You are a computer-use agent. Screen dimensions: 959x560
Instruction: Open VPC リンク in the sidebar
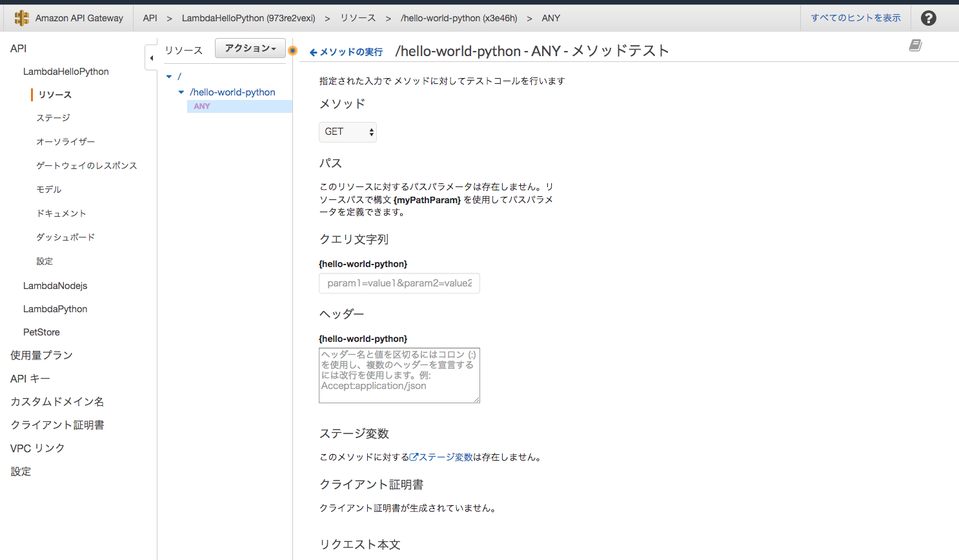(37, 448)
